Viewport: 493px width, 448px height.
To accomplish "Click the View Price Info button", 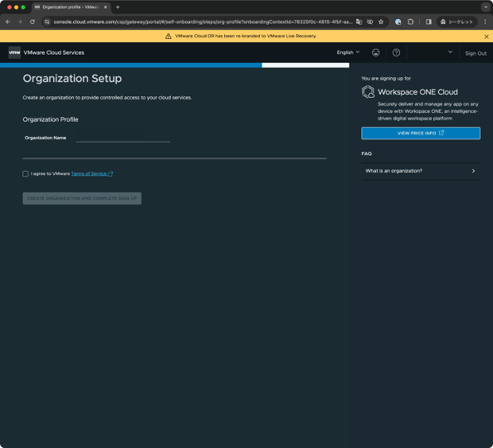I will tap(421, 133).
